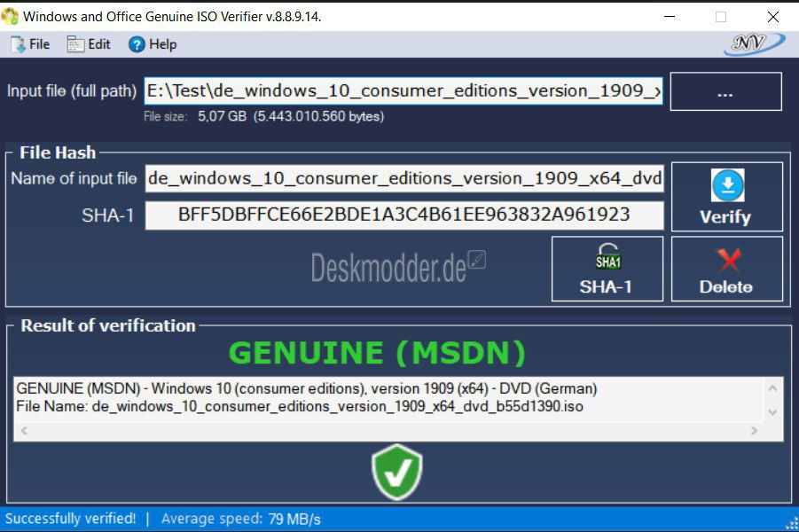Click the window title 'Windows and Office Genuine ISO Verifier'
The image size is (799, 532).
[x=172, y=17]
